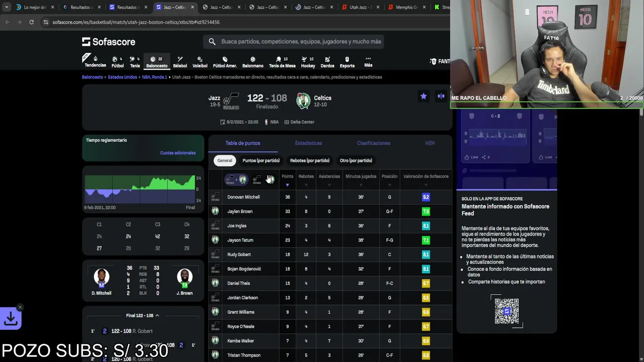Go back with the browser back arrow
Viewport: 644px width, 362px height.
7,22
